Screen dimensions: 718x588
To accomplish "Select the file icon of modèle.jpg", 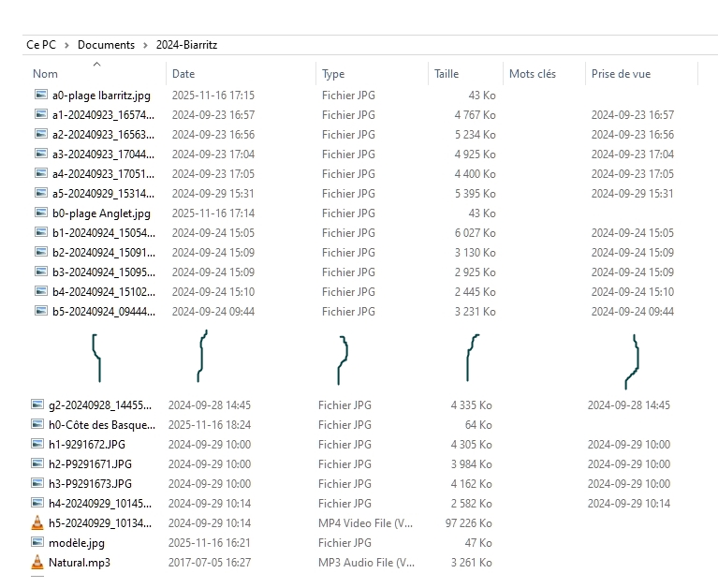I will 37,543.
